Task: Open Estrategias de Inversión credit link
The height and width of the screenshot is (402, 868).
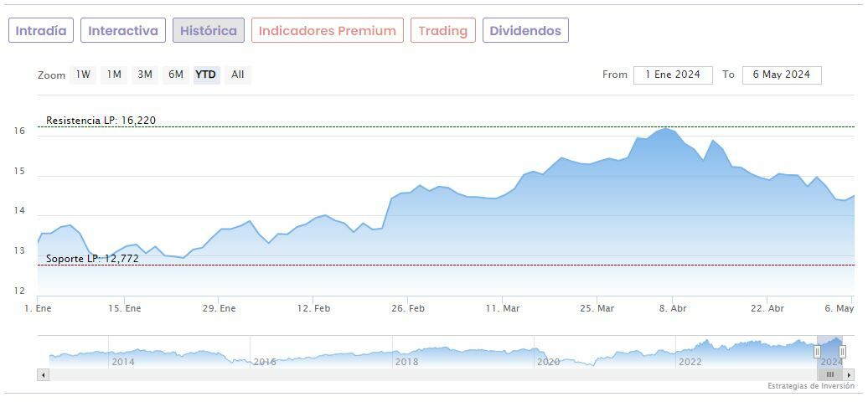Action: [x=810, y=386]
